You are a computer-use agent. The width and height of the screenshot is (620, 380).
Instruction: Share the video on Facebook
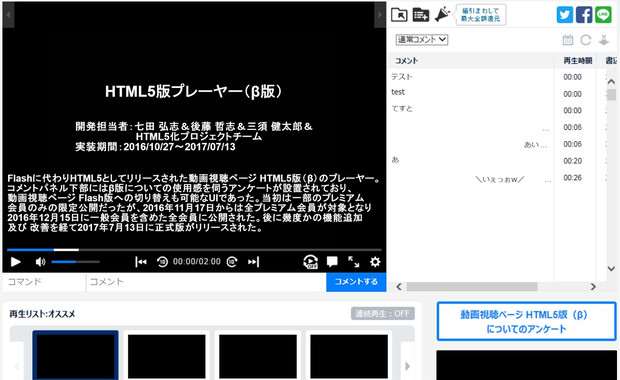pyautogui.click(x=584, y=15)
